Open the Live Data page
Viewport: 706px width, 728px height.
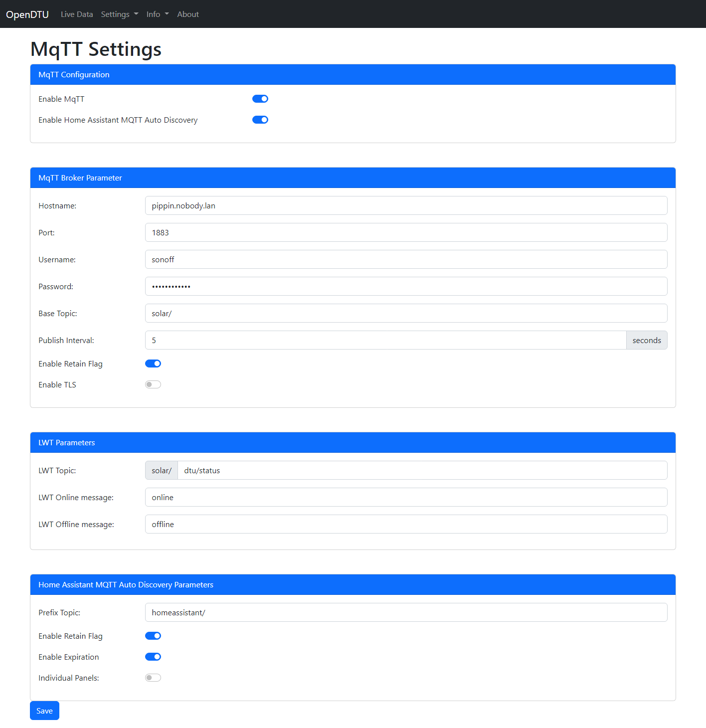pos(77,14)
